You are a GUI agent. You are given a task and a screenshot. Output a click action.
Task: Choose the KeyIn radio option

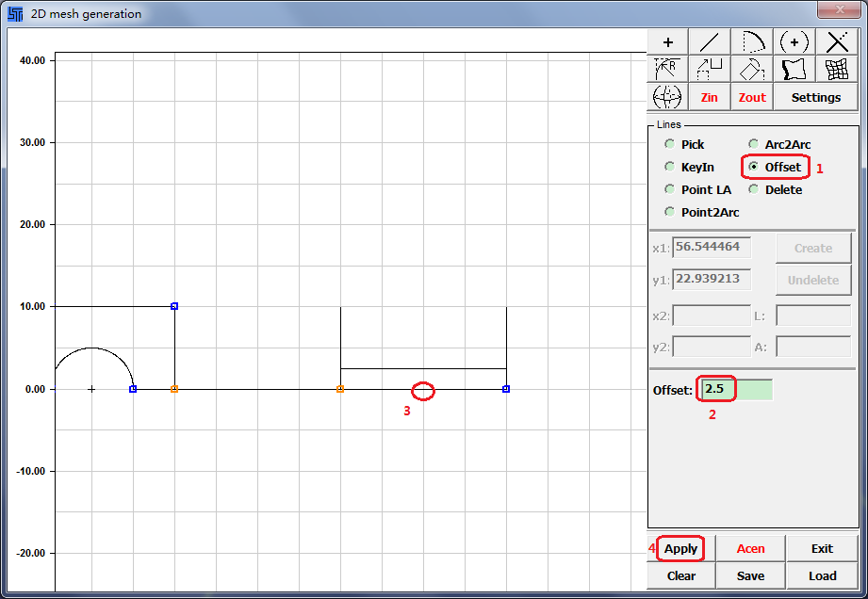point(690,167)
